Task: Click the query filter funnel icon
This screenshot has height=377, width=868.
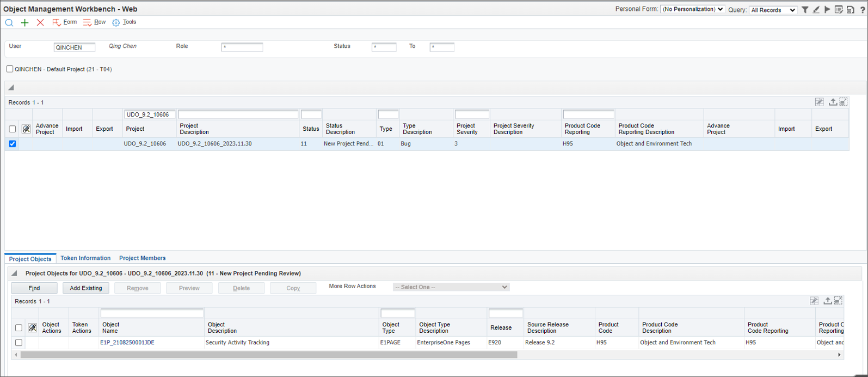Action: point(805,10)
